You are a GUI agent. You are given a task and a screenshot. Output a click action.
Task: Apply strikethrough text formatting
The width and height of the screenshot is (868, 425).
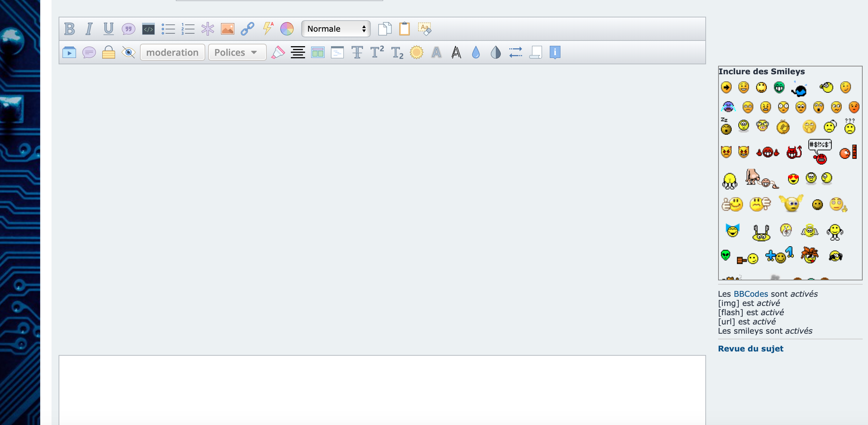point(357,53)
